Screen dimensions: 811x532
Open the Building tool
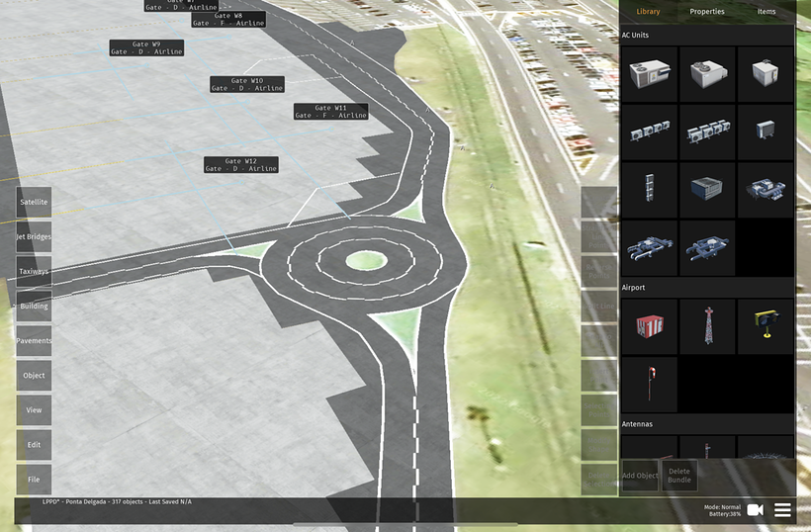click(x=34, y=307)
